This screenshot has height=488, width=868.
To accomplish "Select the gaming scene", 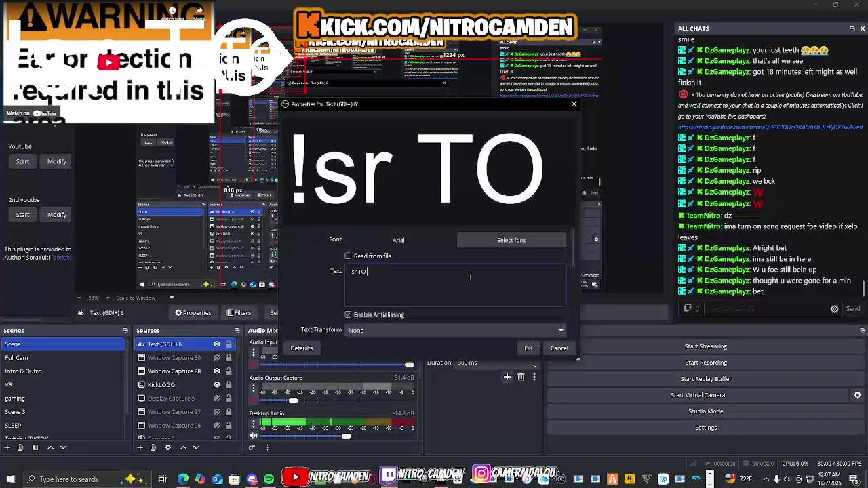I will tap(63, 399).
